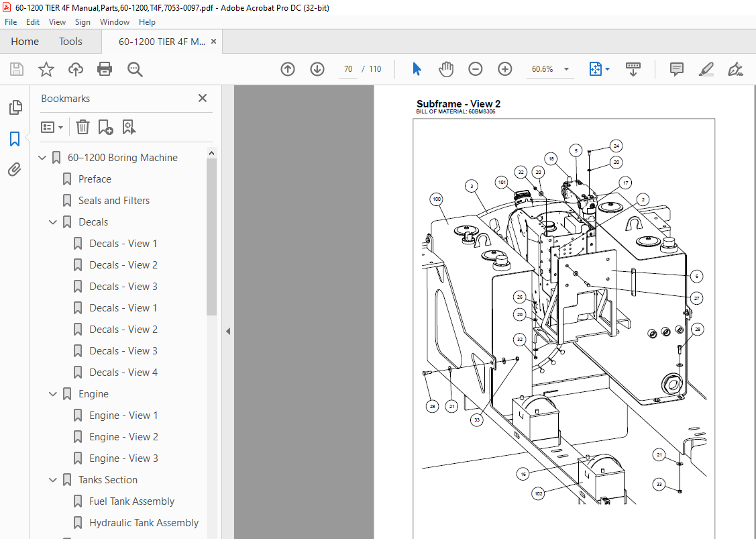Click the bookmarks scrollbar up arrow
The width and height of the screenshot is (756, 539).
tap(211, 152)
